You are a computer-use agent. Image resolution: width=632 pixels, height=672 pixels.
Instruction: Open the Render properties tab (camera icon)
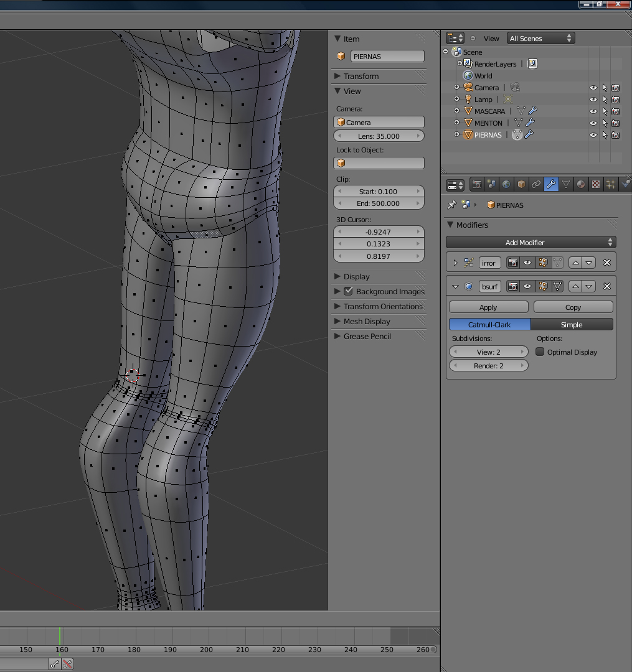pos(476,185)
